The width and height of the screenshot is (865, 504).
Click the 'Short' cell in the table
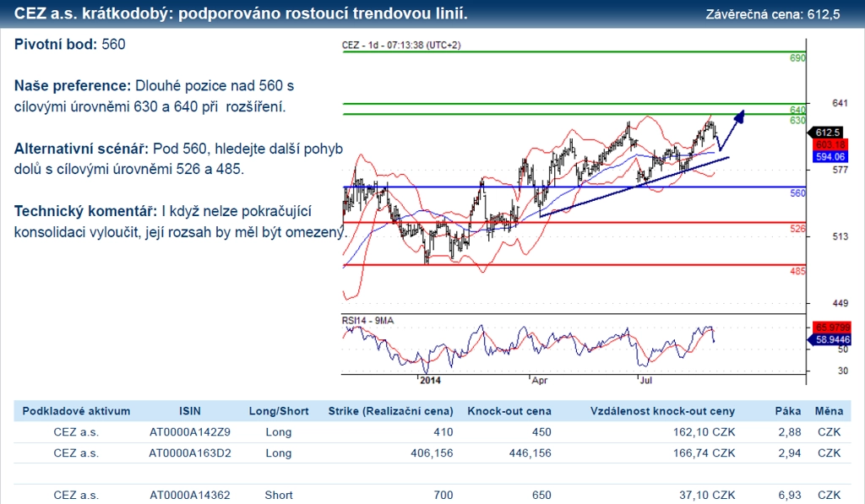click(279, 496)
